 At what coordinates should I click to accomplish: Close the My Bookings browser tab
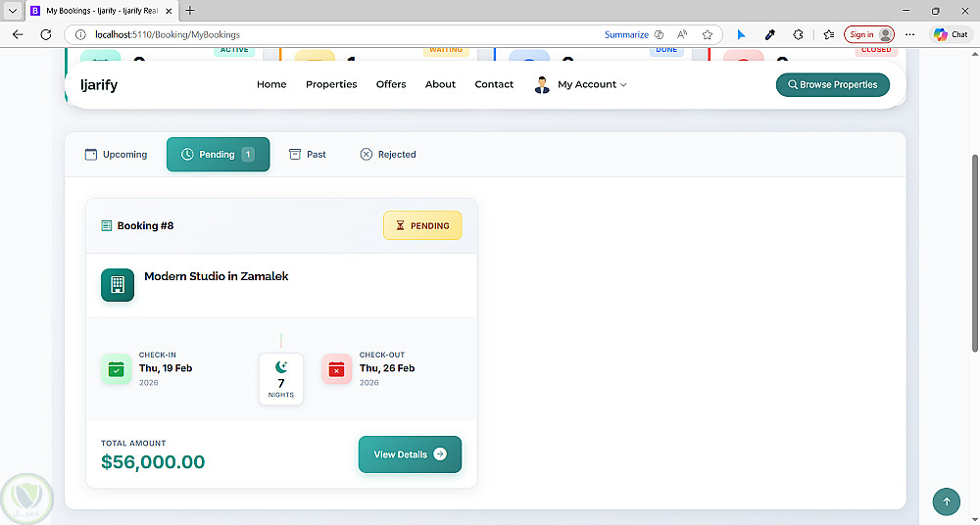pyautogui.click(x=169, y=11)
